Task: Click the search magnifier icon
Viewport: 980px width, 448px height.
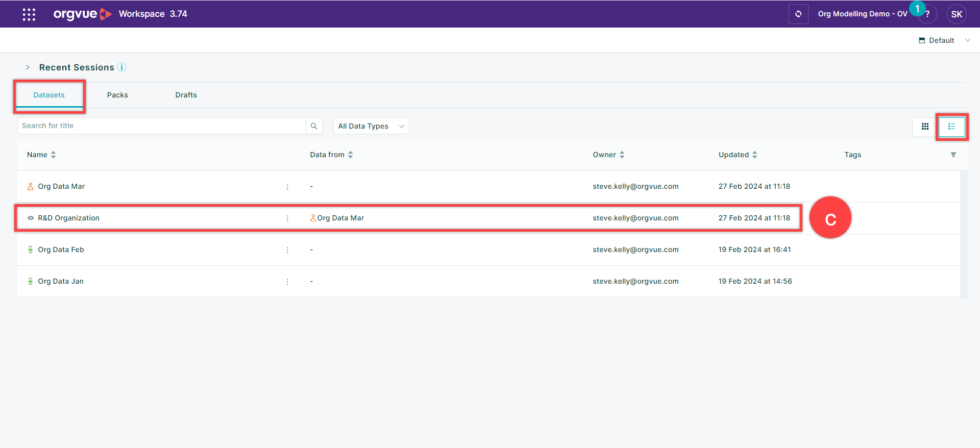Action: tap(314, 126)
